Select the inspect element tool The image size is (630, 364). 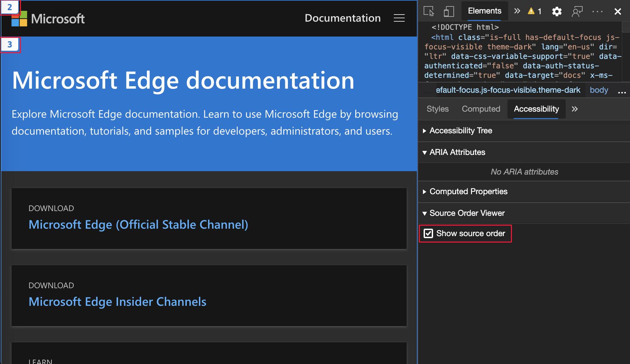pyautogui.click(x=428, y=11)
